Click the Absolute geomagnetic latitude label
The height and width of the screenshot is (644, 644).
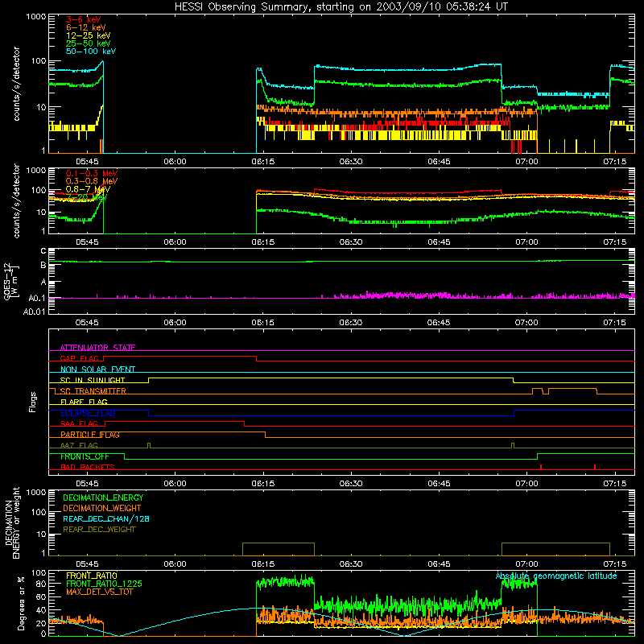[556, 576]
